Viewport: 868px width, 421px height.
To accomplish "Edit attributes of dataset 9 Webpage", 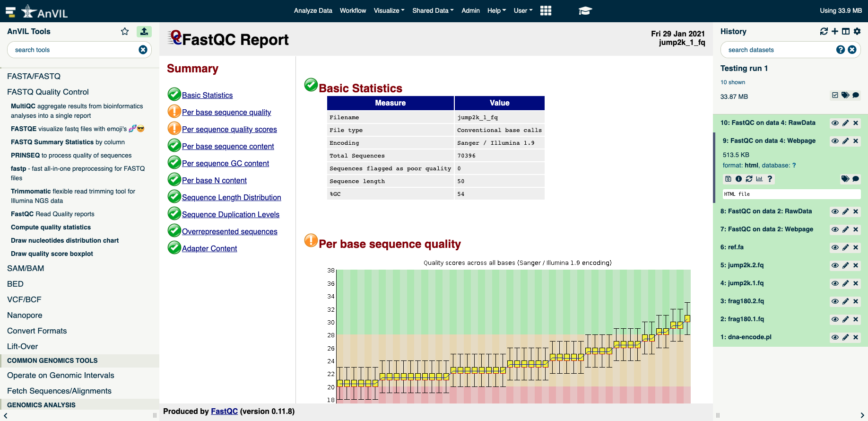I will pyautogui.click(x=845, y=141).
